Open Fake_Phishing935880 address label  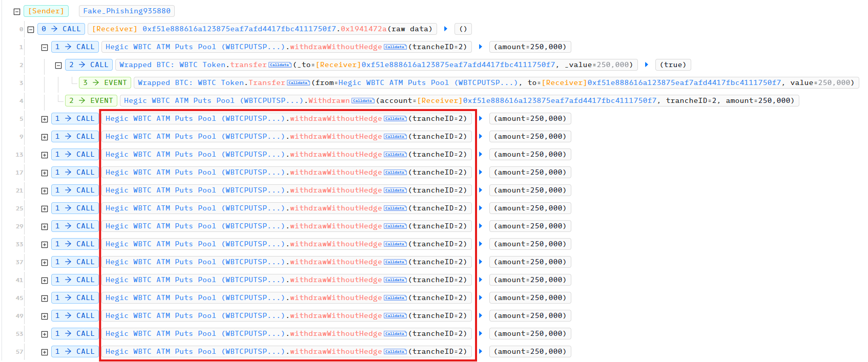[x=127, y=11]
